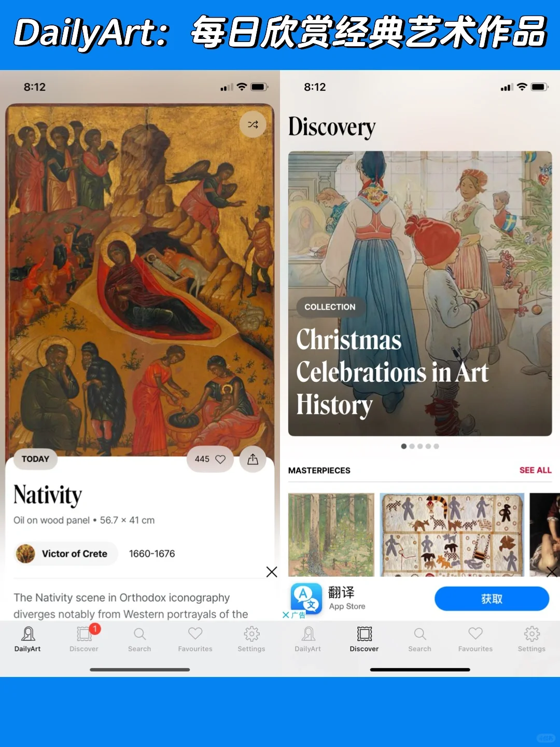Viewport: 560px width, 747px height.
Task: Open Favourites tab in right screen bar
Action: 475,639
